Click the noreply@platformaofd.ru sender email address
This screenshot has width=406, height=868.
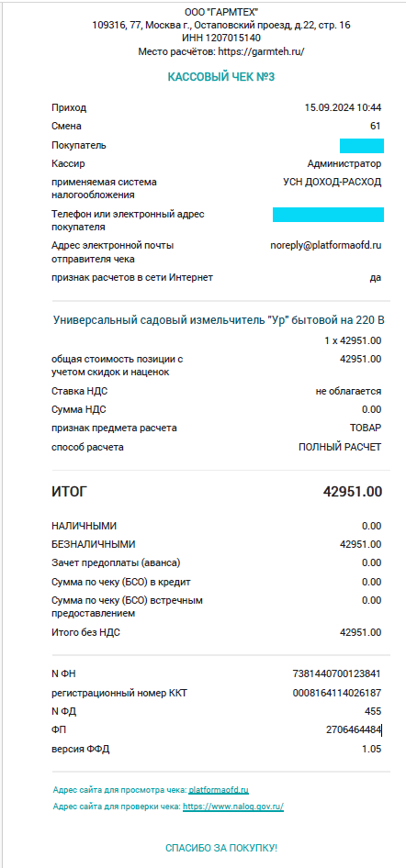326,245
